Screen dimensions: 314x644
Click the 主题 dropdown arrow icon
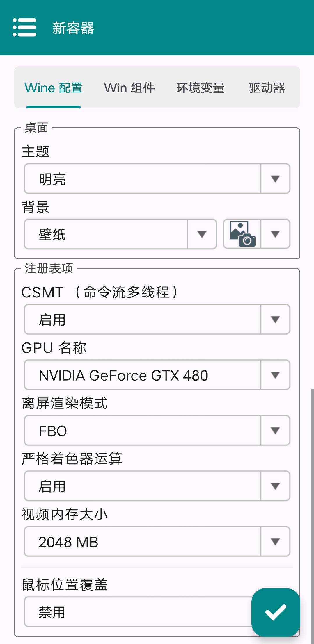pyautogui.click(x=275, y=179)
